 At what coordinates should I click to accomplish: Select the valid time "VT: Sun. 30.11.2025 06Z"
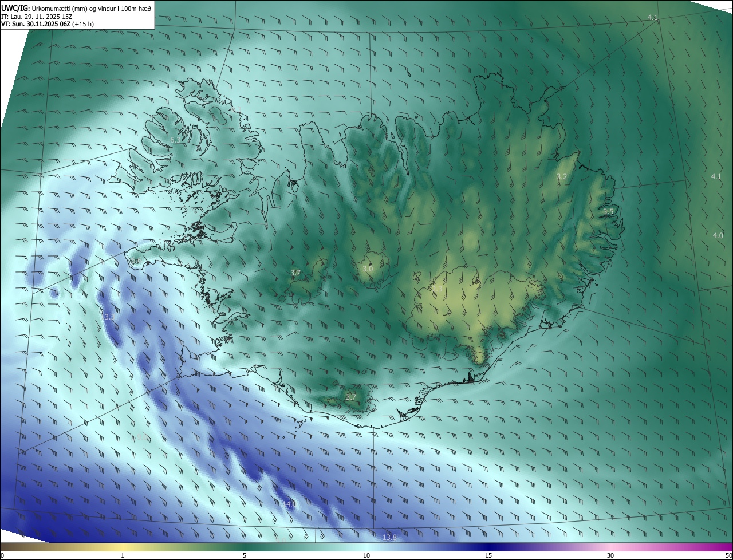(x=36, y=24)
